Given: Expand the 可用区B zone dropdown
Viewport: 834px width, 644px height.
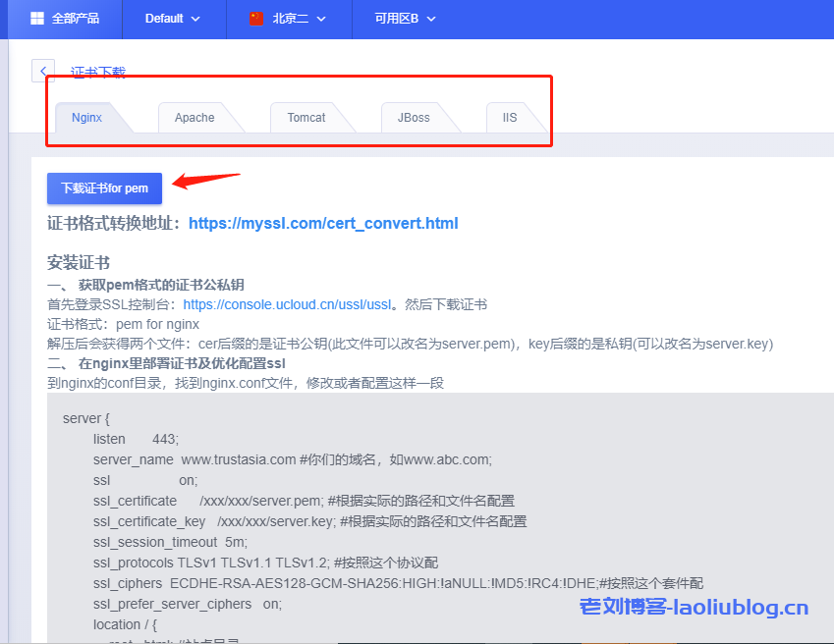Looking at the screenshot, I should pyautogui.click(x=405, y=19).
